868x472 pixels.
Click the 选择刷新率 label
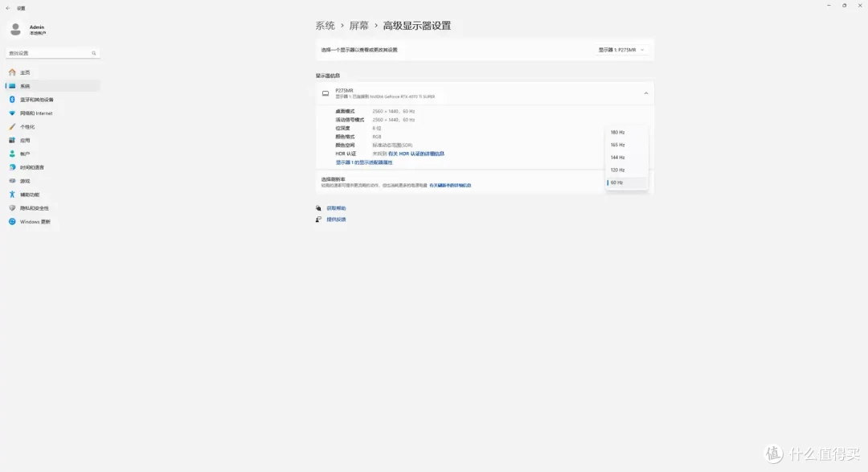click(x=334, y=179)
